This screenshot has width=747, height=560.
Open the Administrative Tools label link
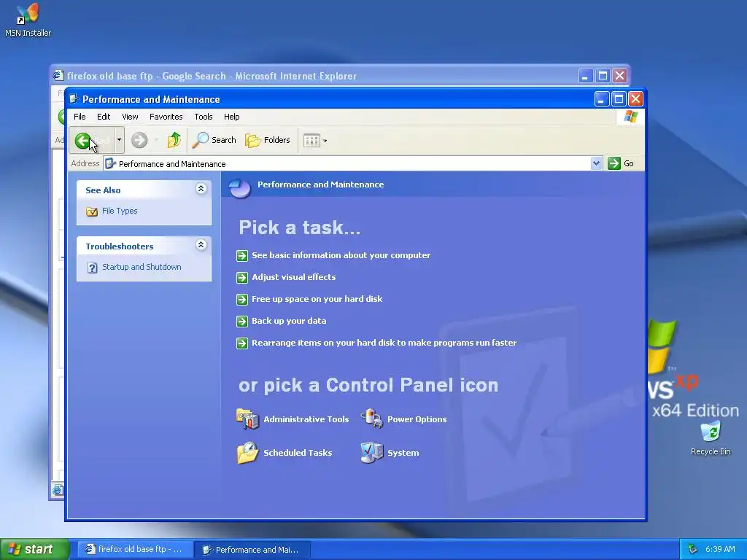click(x=306, y=419)
